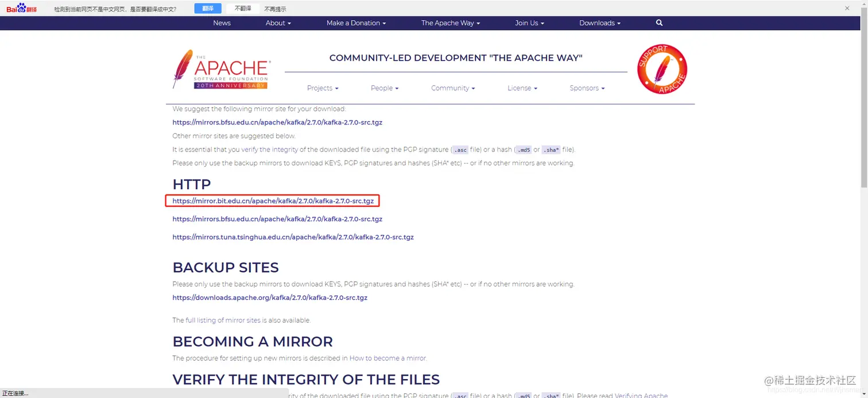The width and height of the screenshot is (868, 398).
Task: Open the Sponsors dropdown
Action: [587, 88]
